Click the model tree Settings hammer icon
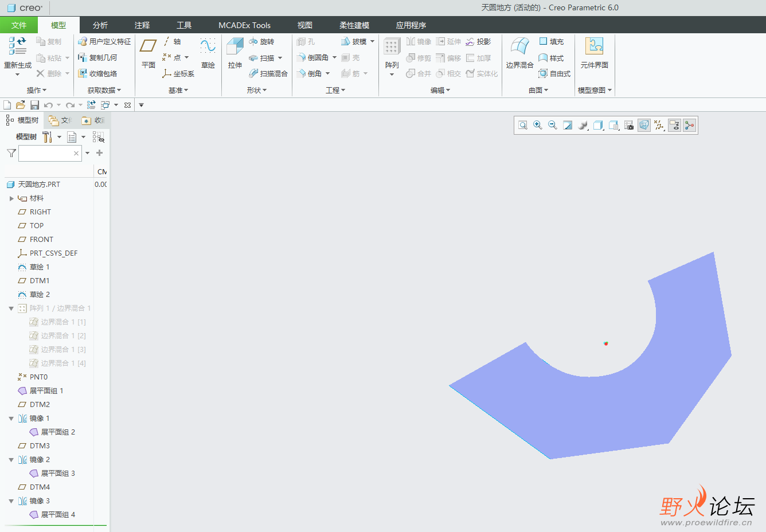 point(48,137)
